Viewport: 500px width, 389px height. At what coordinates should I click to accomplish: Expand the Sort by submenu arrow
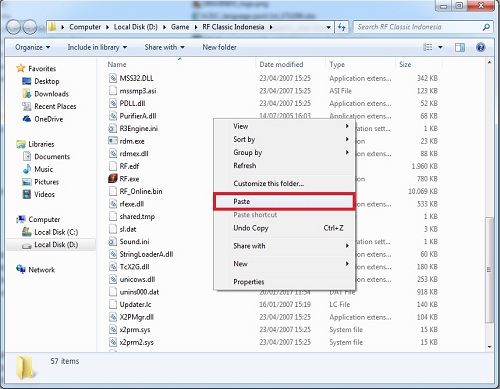click(x=347, y=139)
